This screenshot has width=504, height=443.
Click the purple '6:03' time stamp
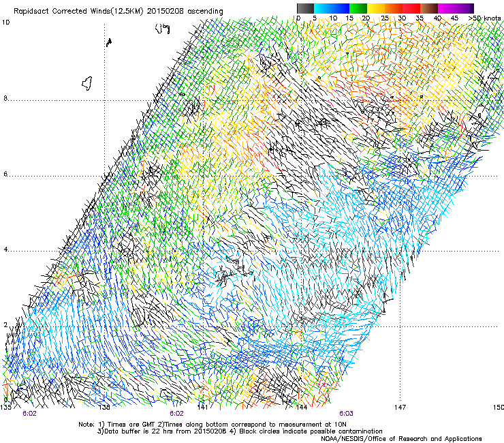[346, 414]
